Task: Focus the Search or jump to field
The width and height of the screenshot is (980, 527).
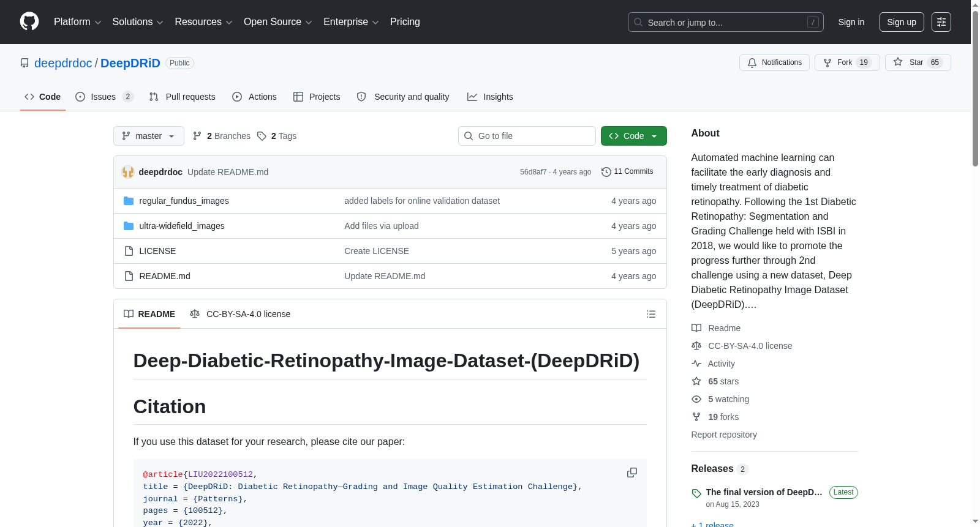Action: point(726,22)
